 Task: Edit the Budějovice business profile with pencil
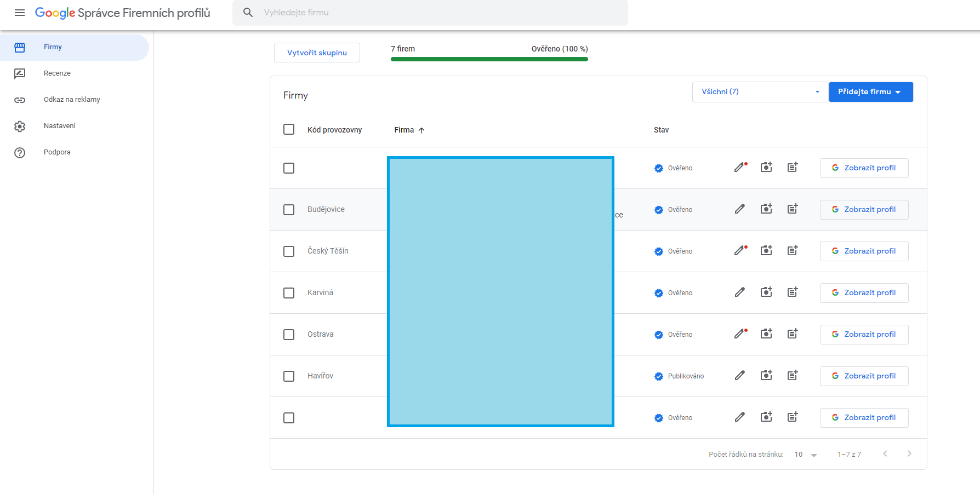click(740, 209)
